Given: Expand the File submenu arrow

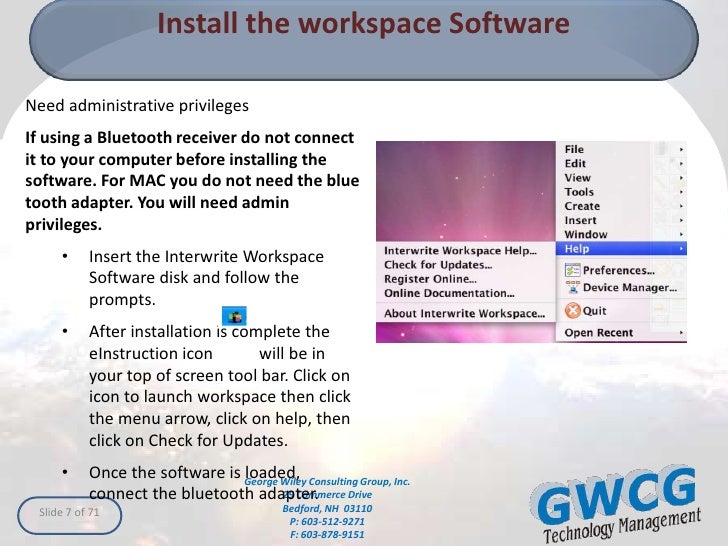Looking at the screenshot, I should click(681, 150).
